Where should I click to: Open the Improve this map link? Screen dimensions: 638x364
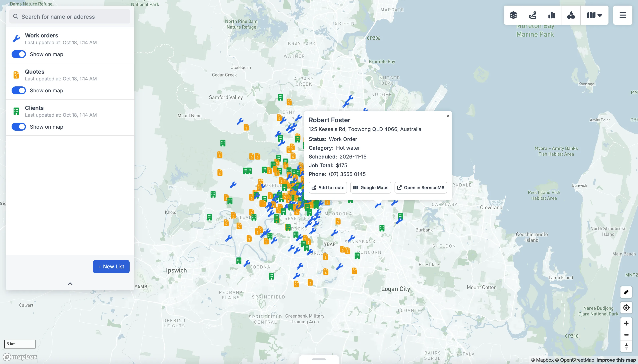616,360
